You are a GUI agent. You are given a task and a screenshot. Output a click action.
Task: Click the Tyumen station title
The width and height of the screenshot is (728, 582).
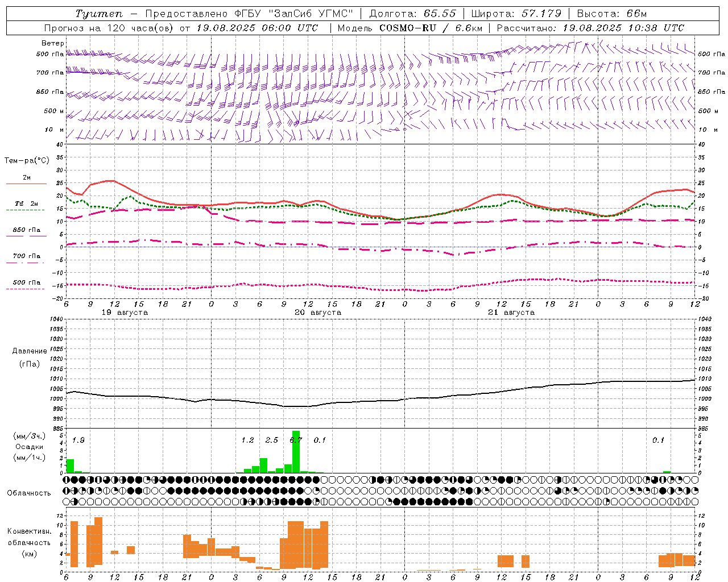point(99,14)
